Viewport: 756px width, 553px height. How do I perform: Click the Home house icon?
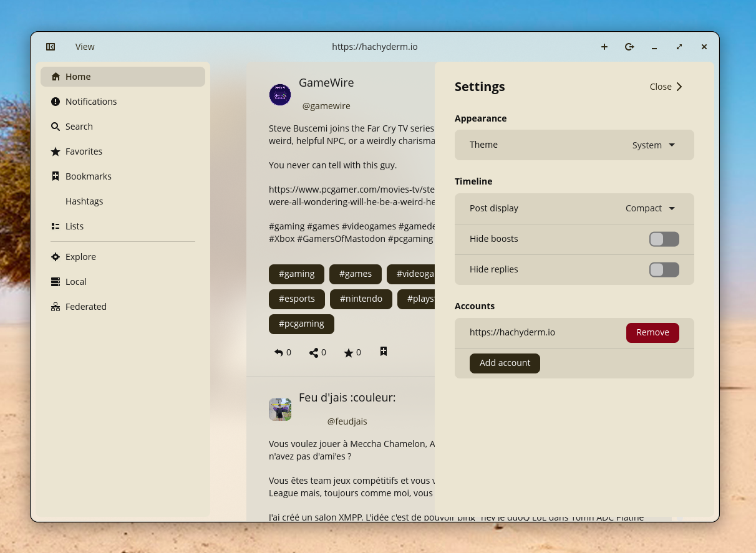(56, 77)
